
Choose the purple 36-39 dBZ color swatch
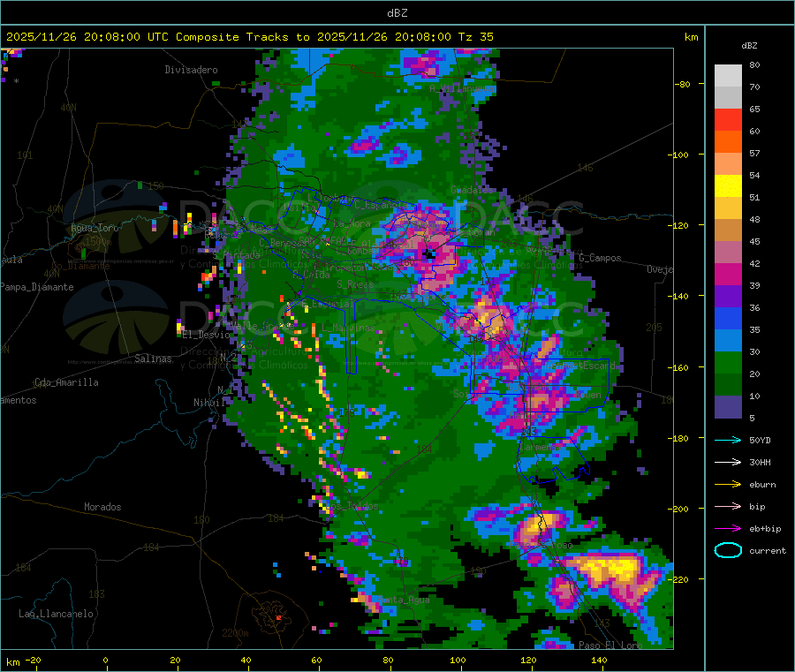pos(728,297)
